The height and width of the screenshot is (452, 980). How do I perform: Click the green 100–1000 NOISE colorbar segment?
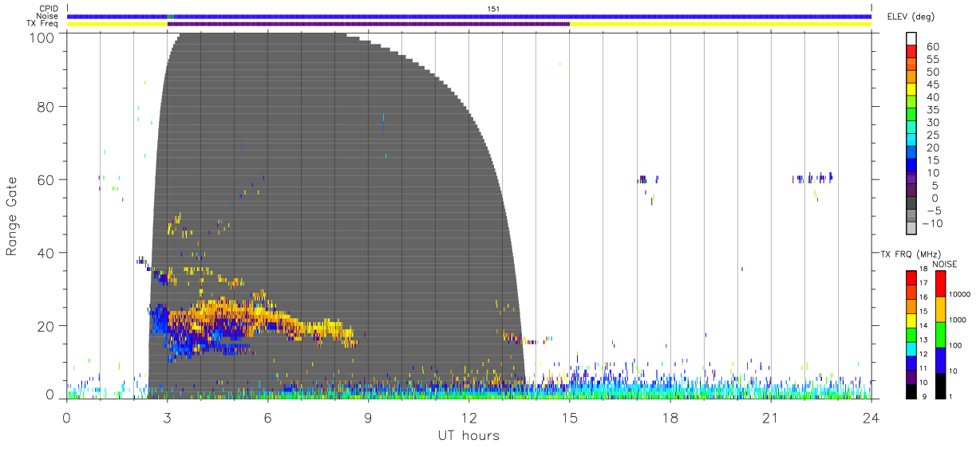(x=942, y=333)
